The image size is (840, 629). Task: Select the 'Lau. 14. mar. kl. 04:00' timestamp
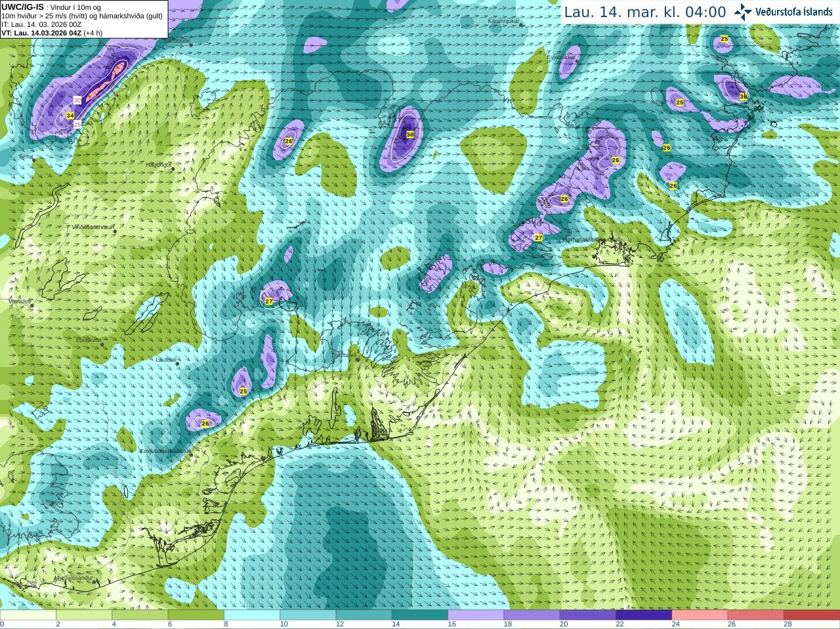coord(645,12)
